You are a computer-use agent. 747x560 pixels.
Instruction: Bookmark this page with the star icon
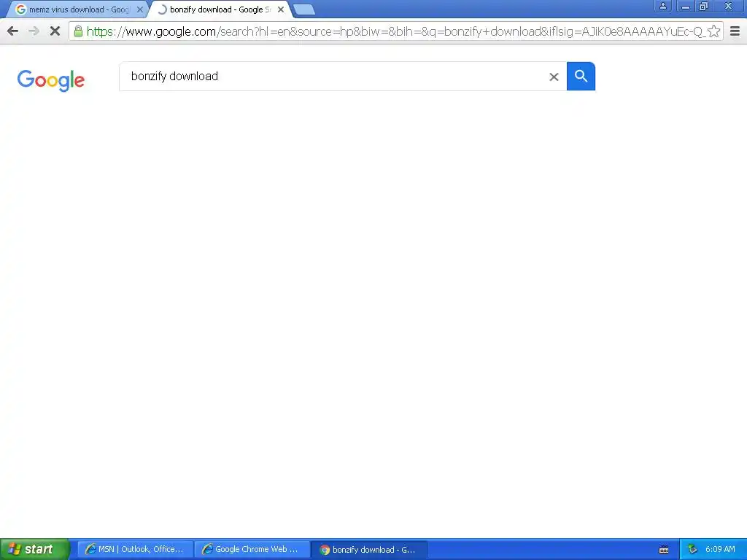click(713, 31)
